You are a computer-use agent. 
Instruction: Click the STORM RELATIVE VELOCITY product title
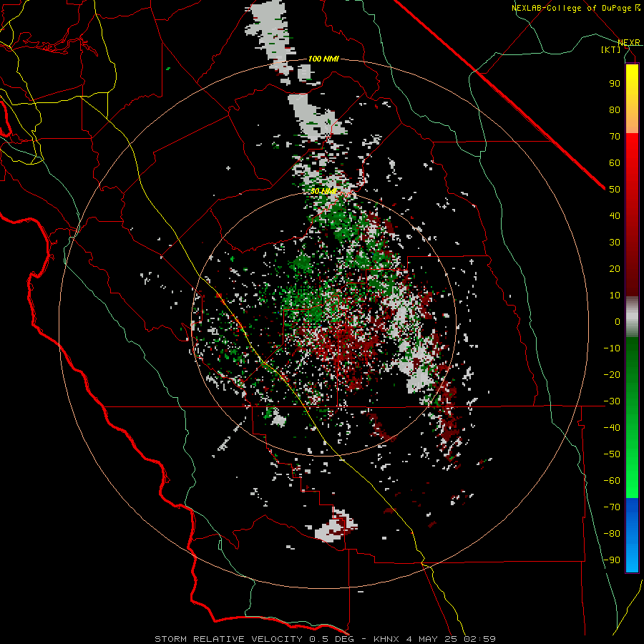[228, 639]
